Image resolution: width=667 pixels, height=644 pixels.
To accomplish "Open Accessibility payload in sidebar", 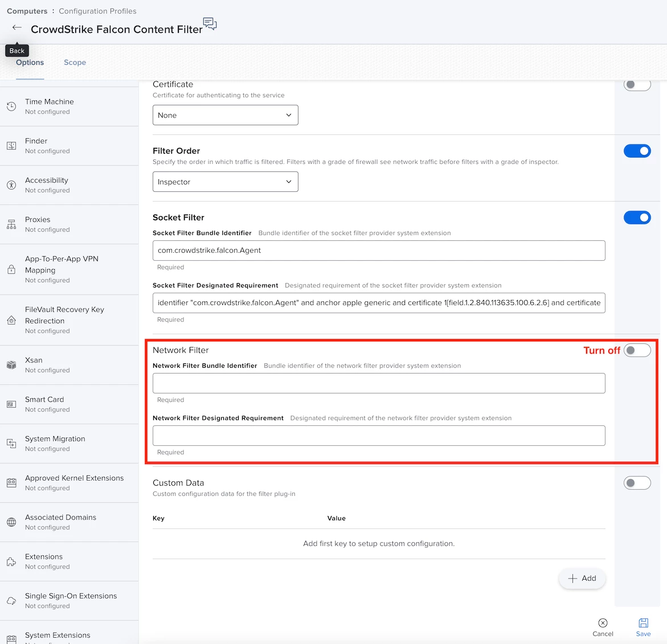I will pos(69,185).
